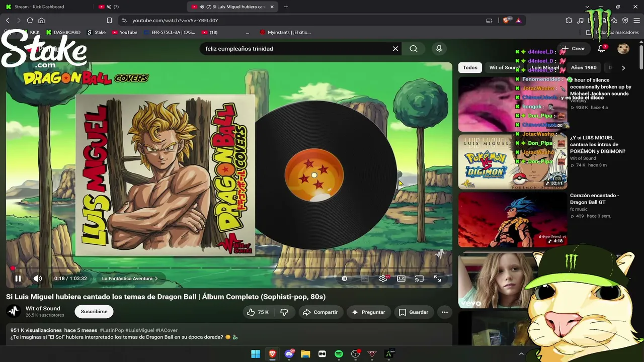This screenshot has width=644, height=362.
Task: Save video with Guardar button
Action: 413,312
